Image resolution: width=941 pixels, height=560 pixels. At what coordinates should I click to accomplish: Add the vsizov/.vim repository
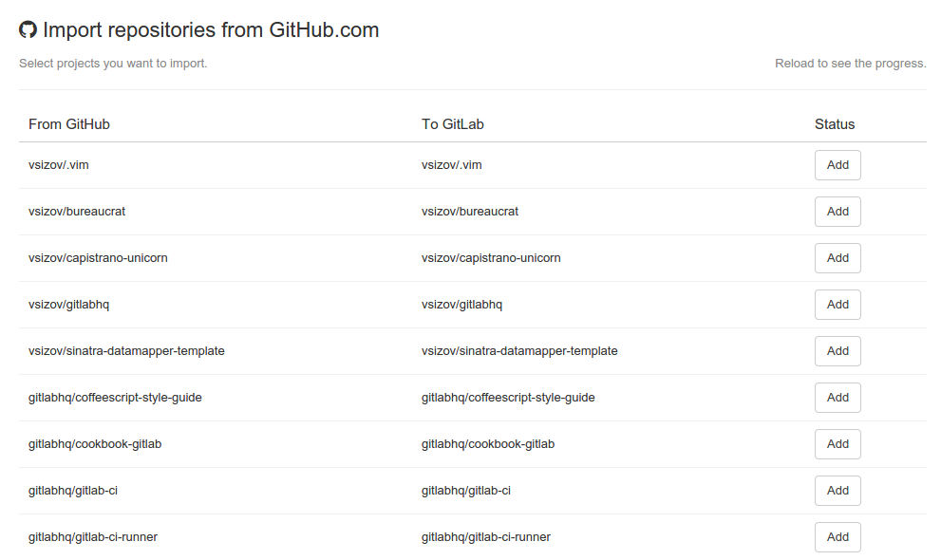pos(837,165)
